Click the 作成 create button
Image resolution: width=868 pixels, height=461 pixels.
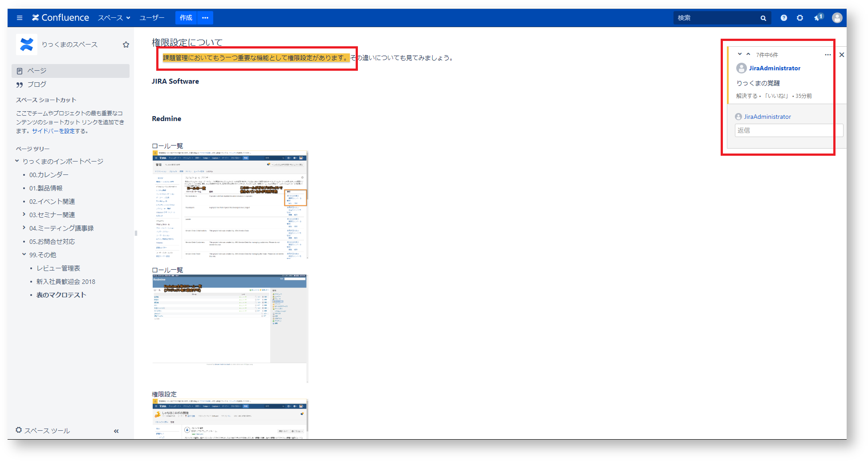click(x=186, y=18)
